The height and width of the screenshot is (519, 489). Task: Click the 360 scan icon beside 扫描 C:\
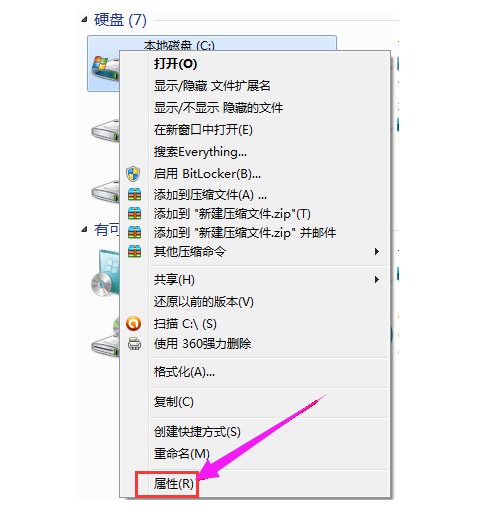[x=133, y=323]
